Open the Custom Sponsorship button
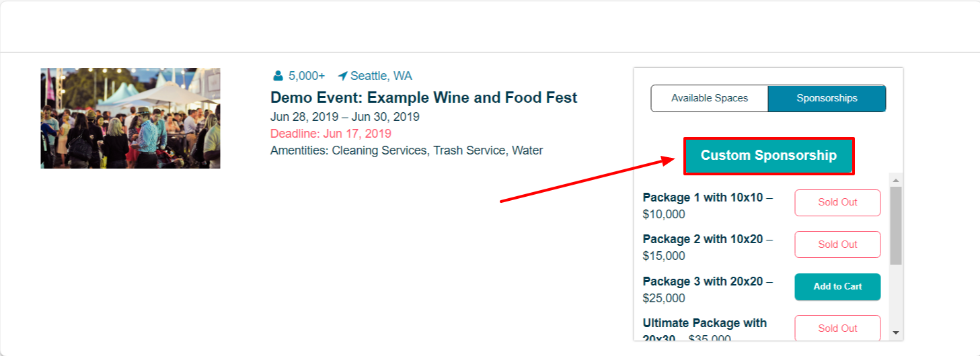The width and height of the screenshot is (980, 356). click(769, 156)
